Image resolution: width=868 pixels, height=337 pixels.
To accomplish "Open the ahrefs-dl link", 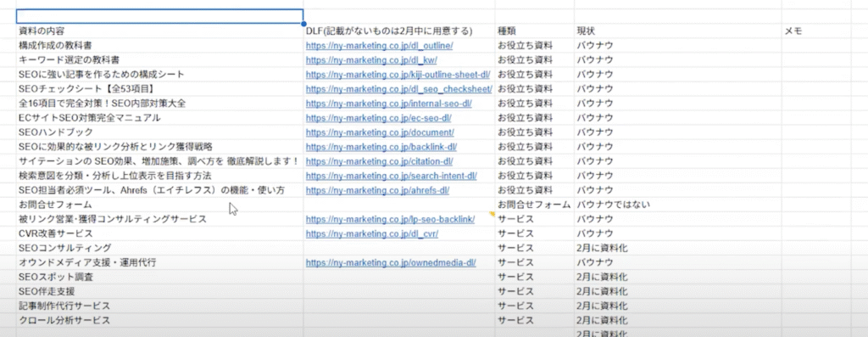I will (x=377, y=190).
